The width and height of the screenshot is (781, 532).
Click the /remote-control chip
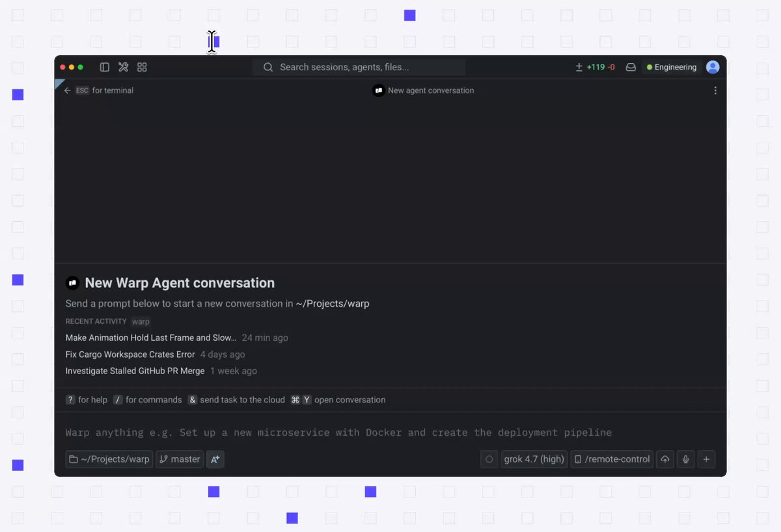pyautogui.click(x=612, y=459)
